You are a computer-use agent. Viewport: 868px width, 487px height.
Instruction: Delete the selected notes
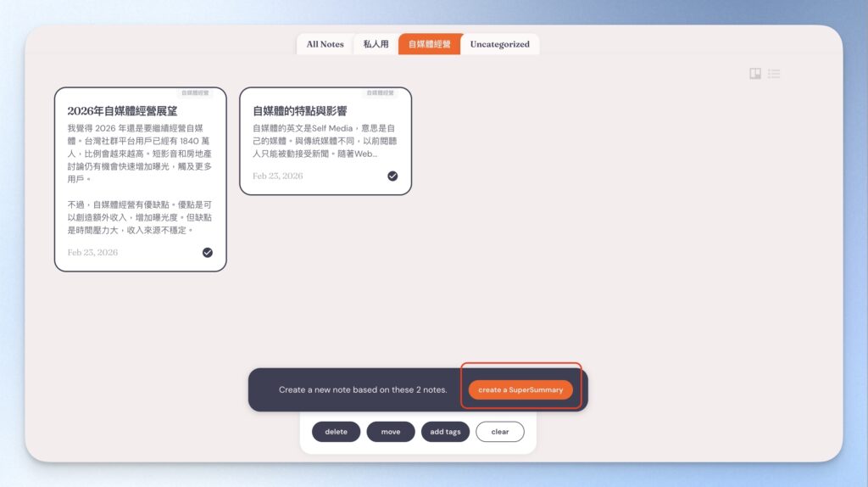(x=336, y=432)
